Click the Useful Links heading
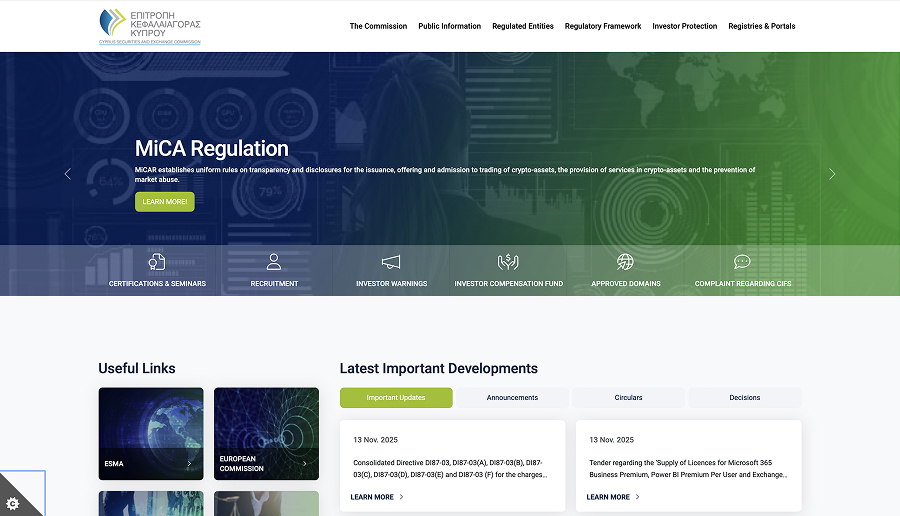 click(137, 368)
